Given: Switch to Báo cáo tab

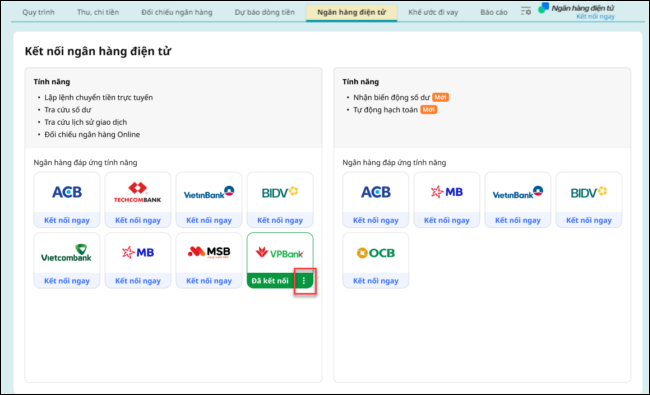Looking at the screenshot, I should [494, 12].
